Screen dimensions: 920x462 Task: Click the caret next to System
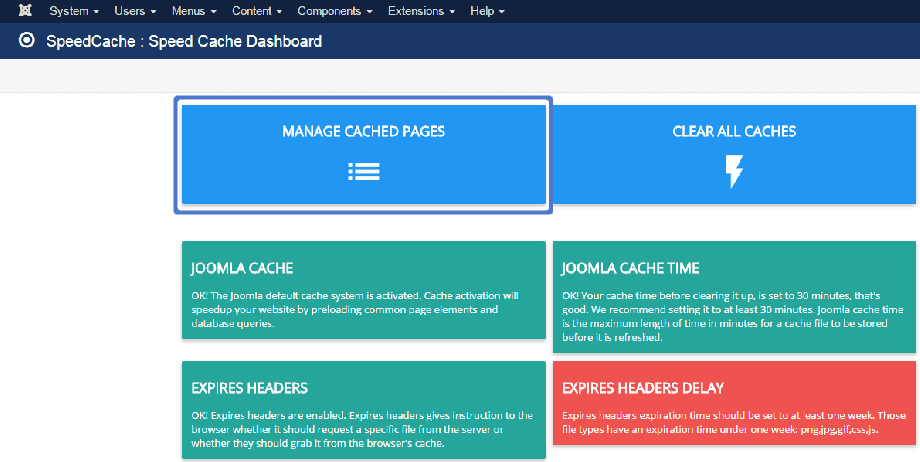coord(96,12)
